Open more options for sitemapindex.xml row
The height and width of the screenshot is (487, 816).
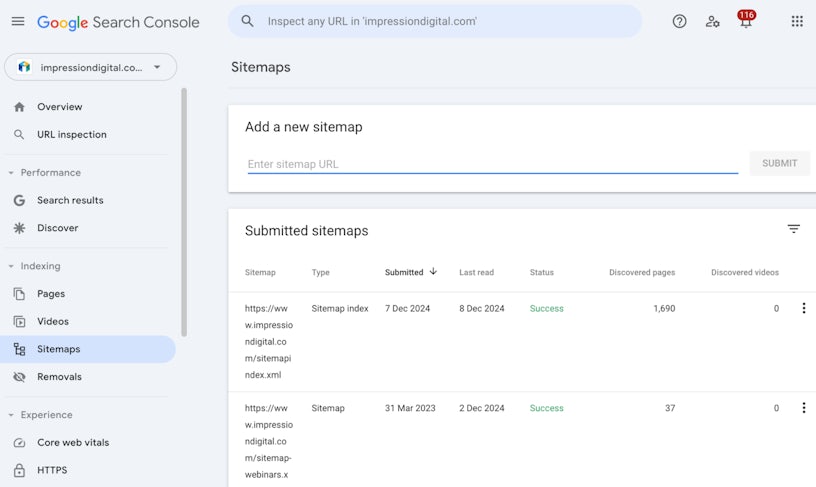point(803,309)
